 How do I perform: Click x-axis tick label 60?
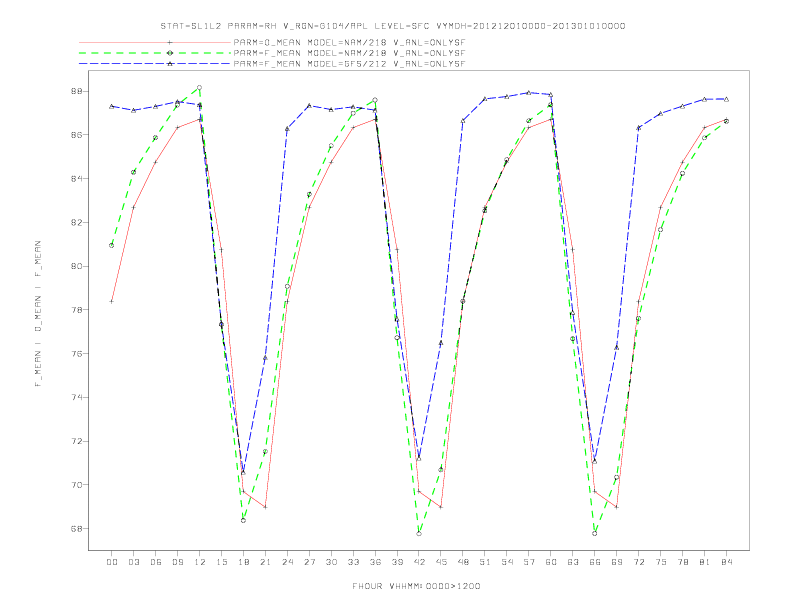(551, 562)
